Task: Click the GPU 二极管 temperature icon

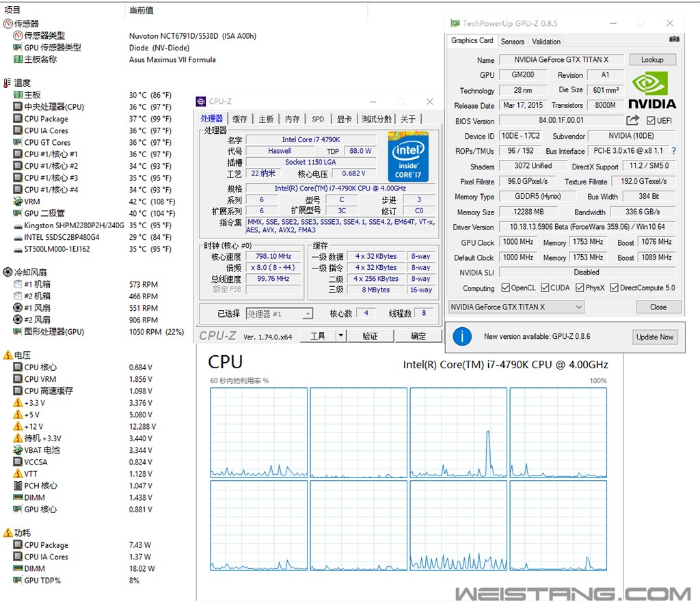Action: click(x=18, y=213)
